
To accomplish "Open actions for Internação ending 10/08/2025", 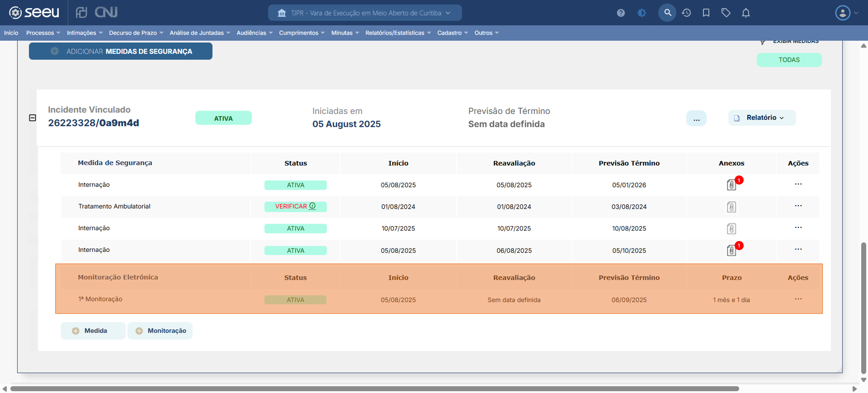I will point(798,228).
